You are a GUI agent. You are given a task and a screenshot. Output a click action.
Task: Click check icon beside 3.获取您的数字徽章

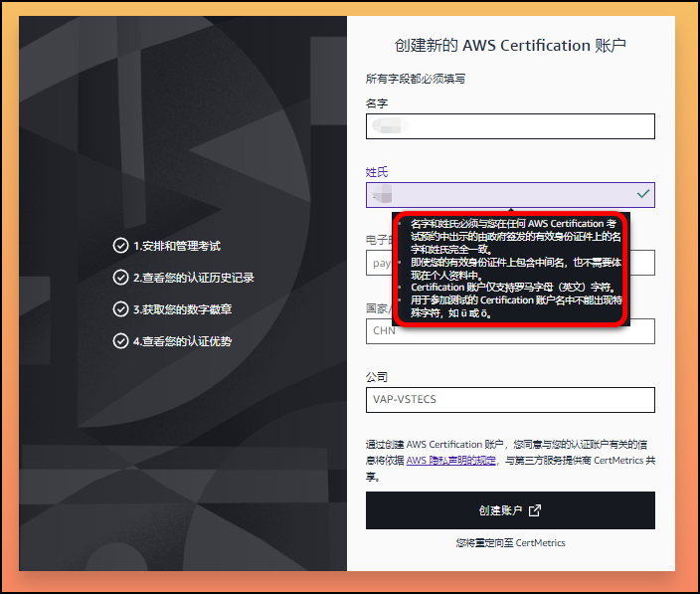click(x=120, y=309)
